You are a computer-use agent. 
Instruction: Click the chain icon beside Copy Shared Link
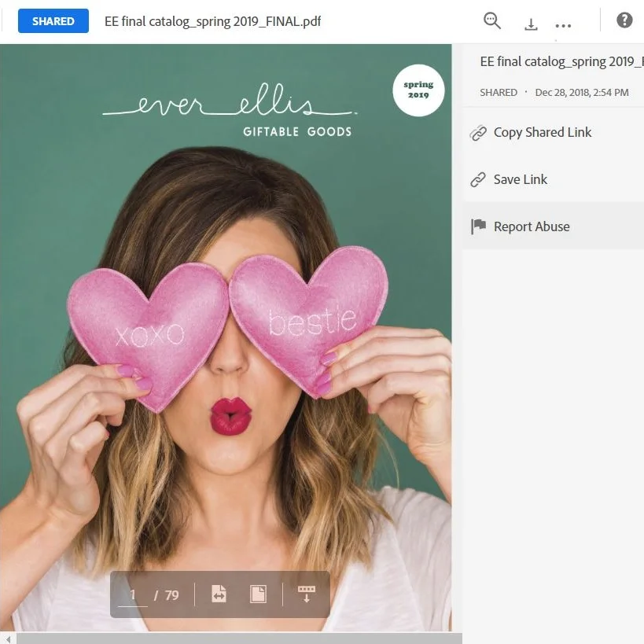click(478, 133)
